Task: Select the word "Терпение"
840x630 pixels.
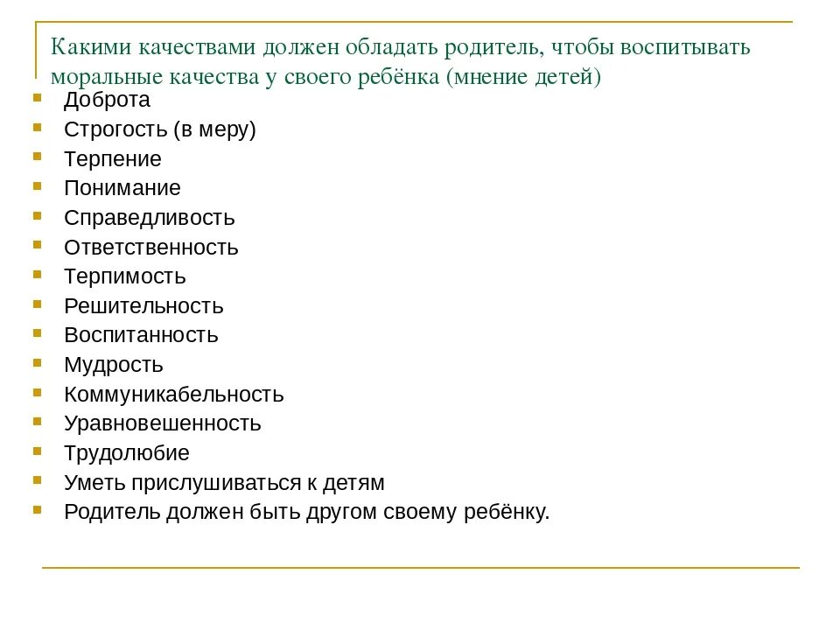Action: [x=113, y=159]
